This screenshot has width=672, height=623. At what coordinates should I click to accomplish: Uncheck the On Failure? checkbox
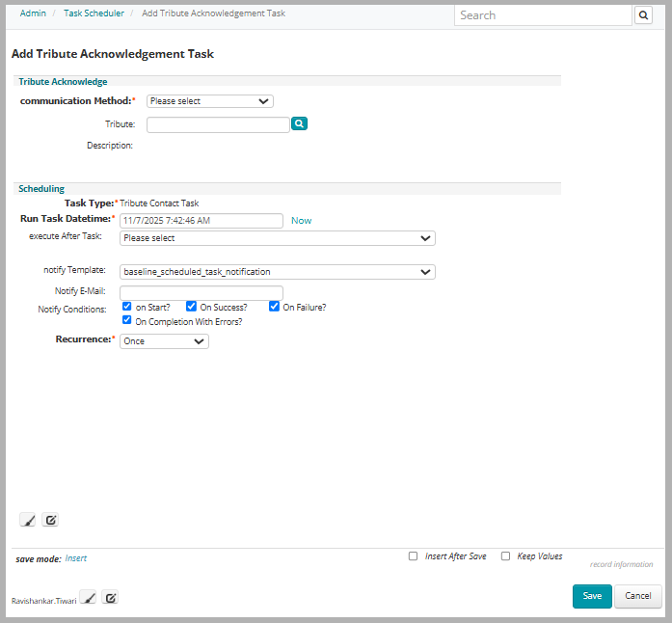click(x=274, y=306)
